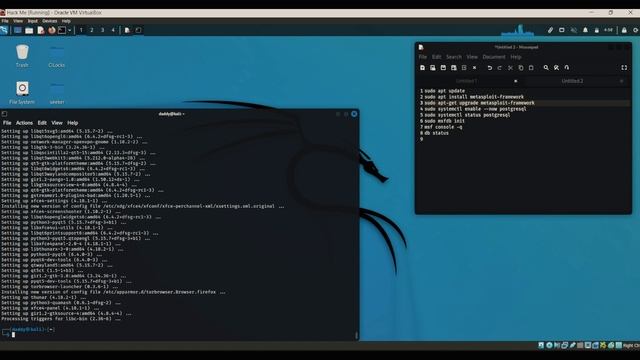Launch the text editor panel launcher

[x=40, y=30]
